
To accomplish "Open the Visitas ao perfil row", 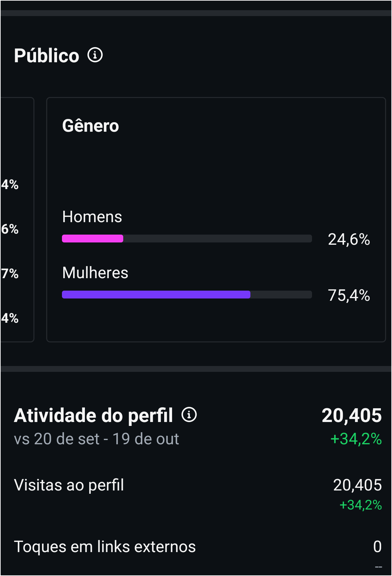I will click(x=69, y=485).
